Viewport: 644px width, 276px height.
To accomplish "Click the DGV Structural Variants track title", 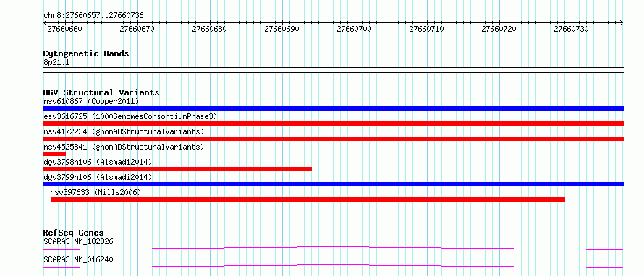I will (x=101, y=92).
